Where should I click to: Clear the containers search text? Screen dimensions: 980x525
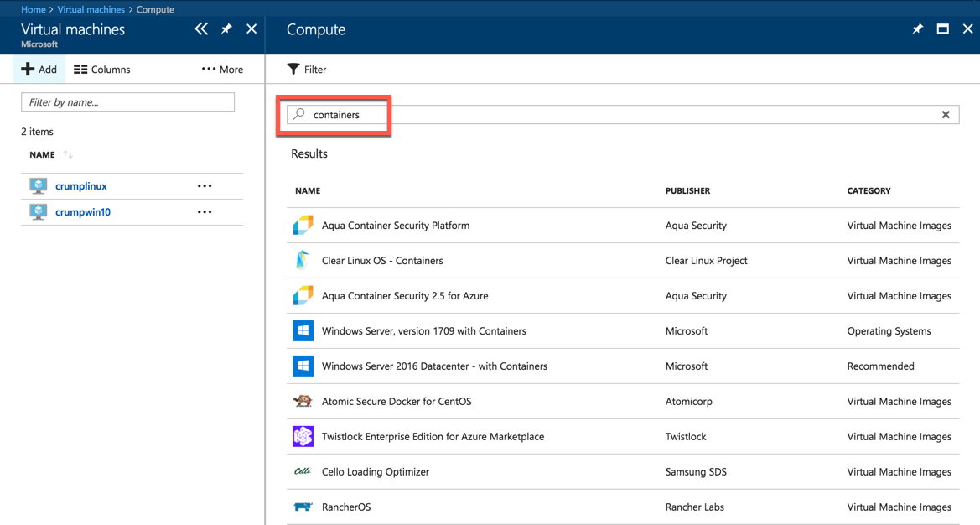point(946,115)
